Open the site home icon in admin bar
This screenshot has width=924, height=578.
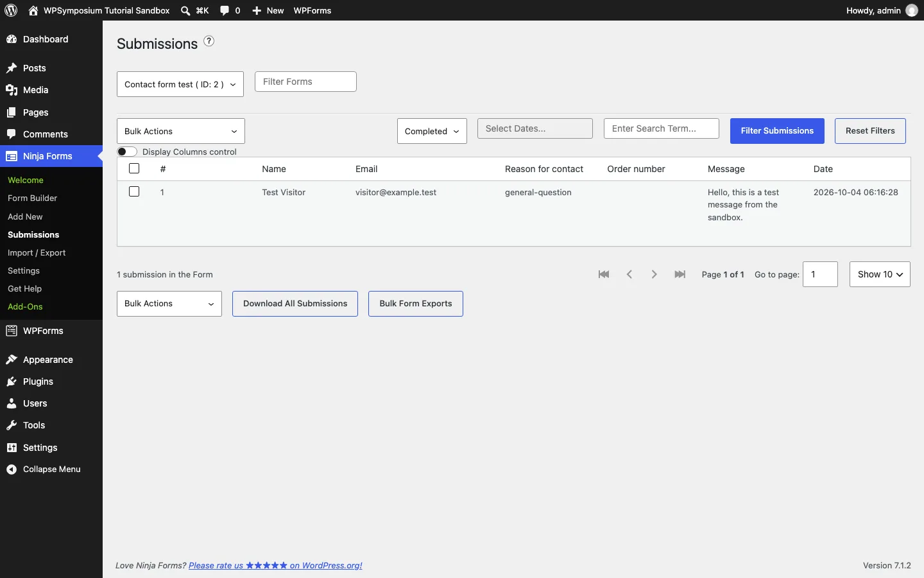pos(33,10)
